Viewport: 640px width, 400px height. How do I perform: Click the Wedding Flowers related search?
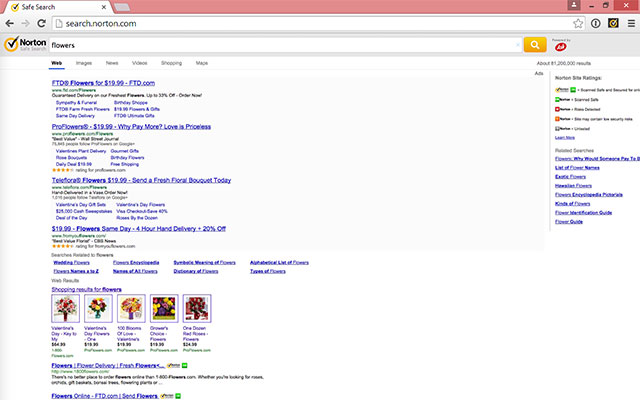tap(71, 262)
